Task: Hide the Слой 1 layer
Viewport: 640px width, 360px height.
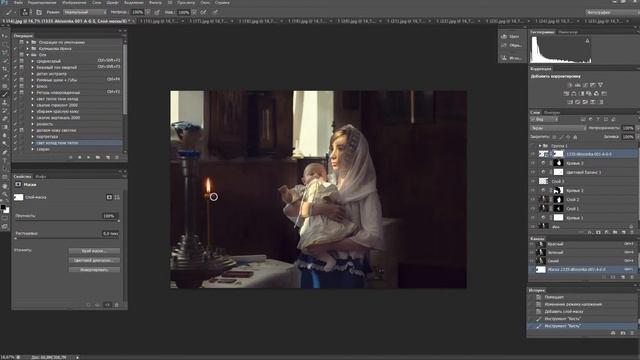Action: [533, 209]
